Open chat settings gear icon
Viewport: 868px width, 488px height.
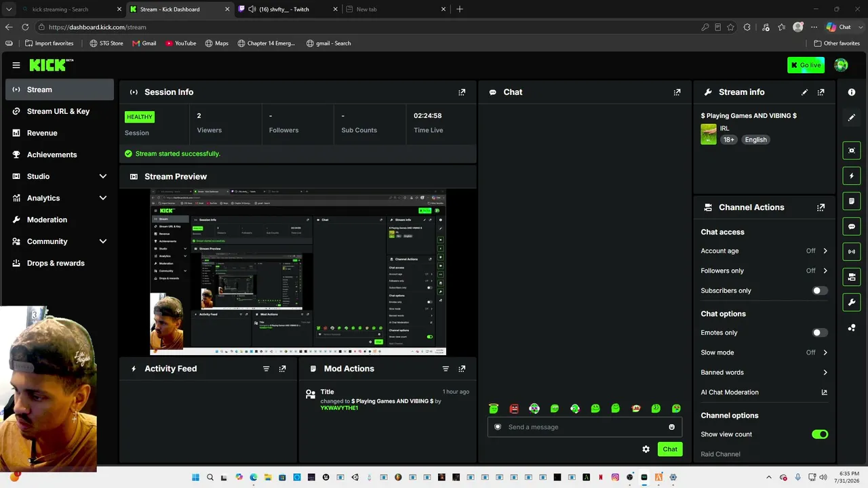point(646,449)
